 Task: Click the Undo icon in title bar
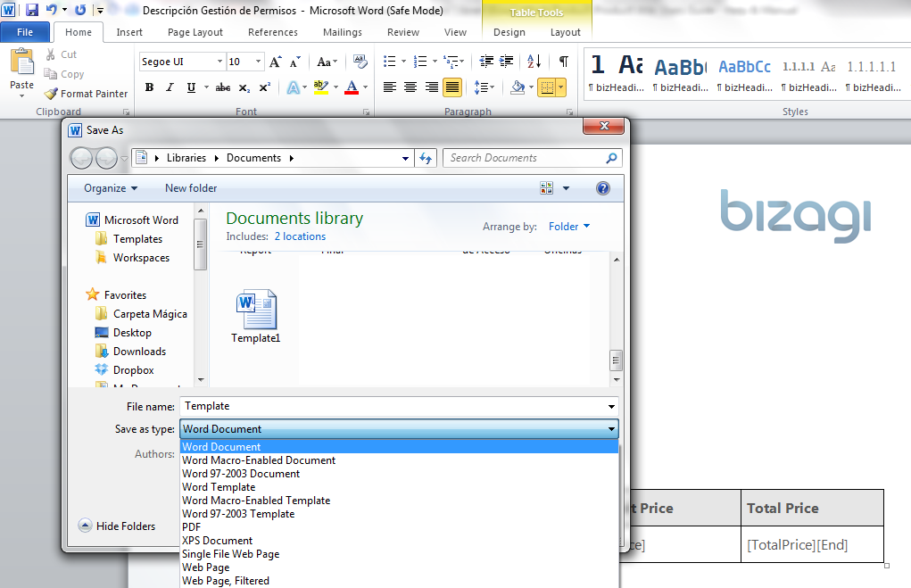pos(51,10)
